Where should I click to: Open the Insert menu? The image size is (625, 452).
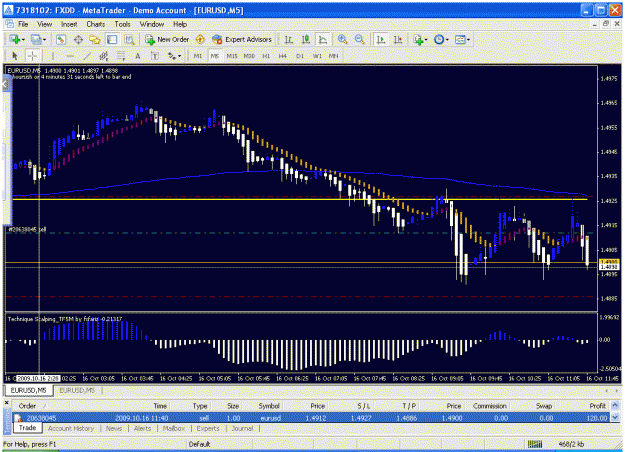(69, 24)
